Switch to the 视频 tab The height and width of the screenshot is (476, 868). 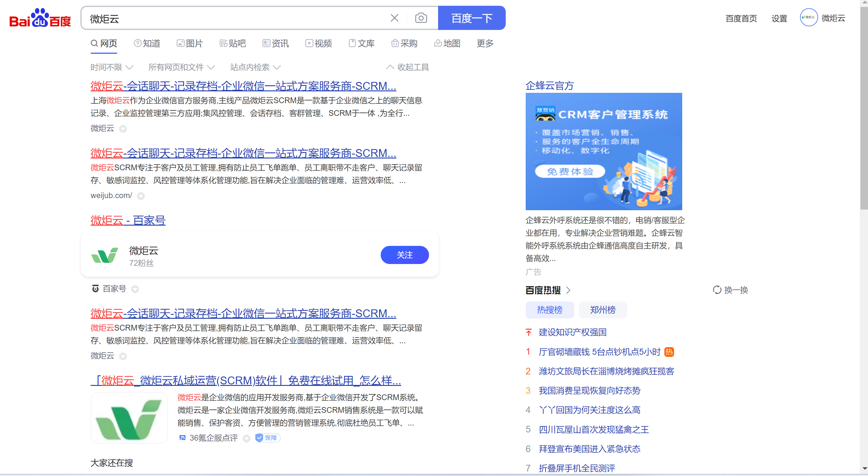[318, 44]
